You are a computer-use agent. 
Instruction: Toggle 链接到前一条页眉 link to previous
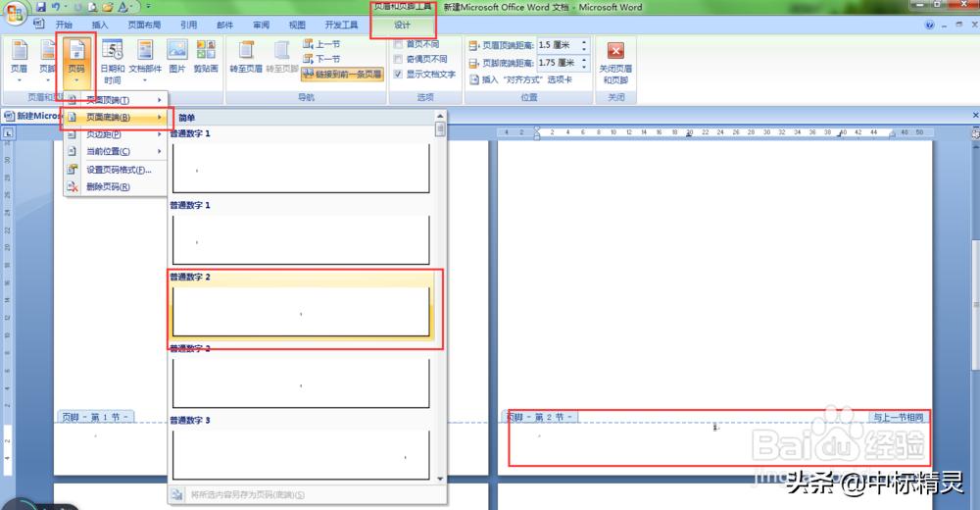pyautogui.click(x=342, y=74)
